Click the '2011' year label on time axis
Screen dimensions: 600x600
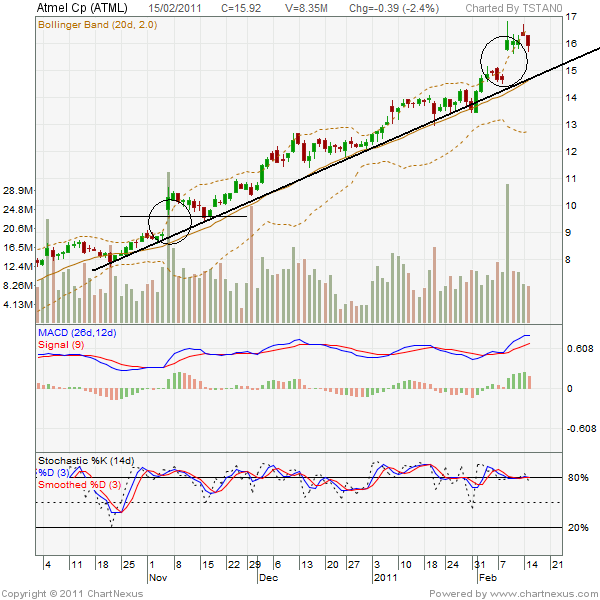(x=386, y=577)
